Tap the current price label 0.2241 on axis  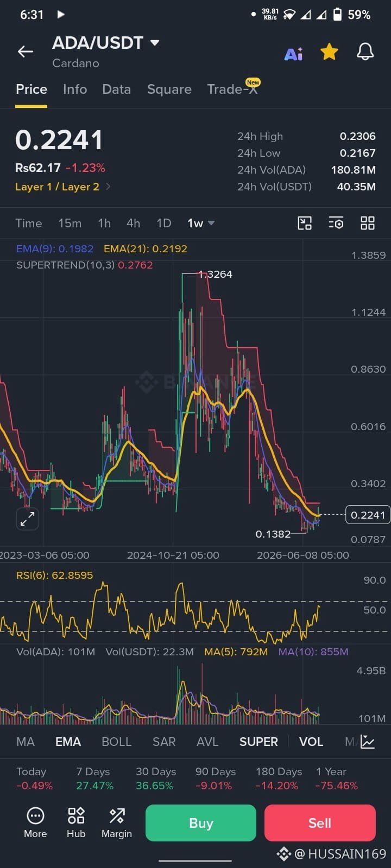(368, 515)
